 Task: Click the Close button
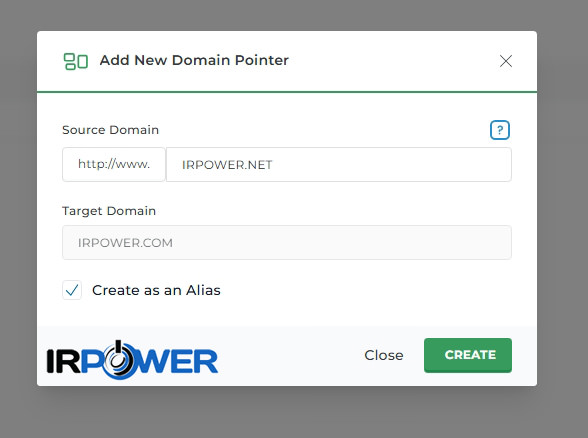tap(384, 355)
